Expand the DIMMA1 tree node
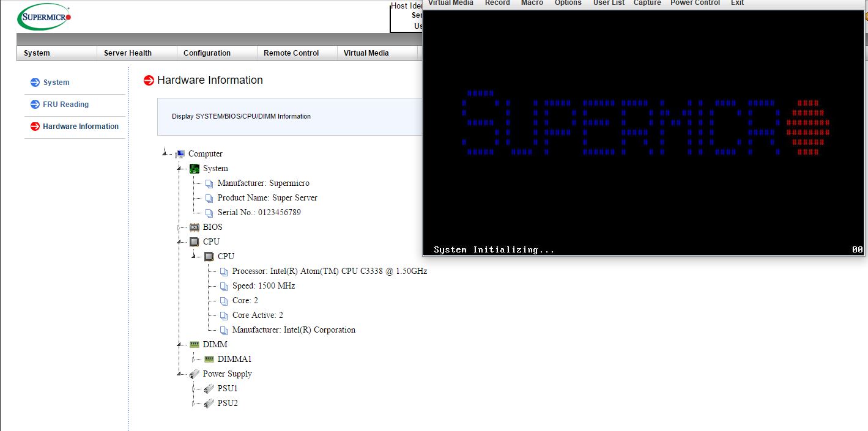The height and width of the screenshot is (431, 868). [x=194, y=359]
